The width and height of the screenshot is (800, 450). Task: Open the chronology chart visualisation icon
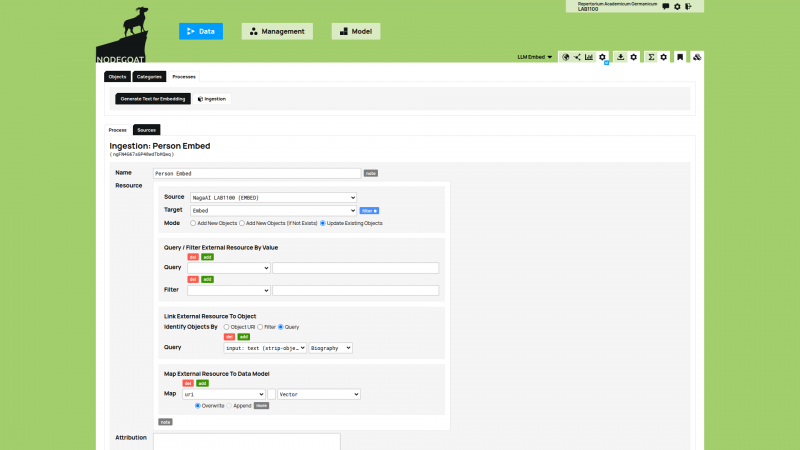[x=589, y=57]
